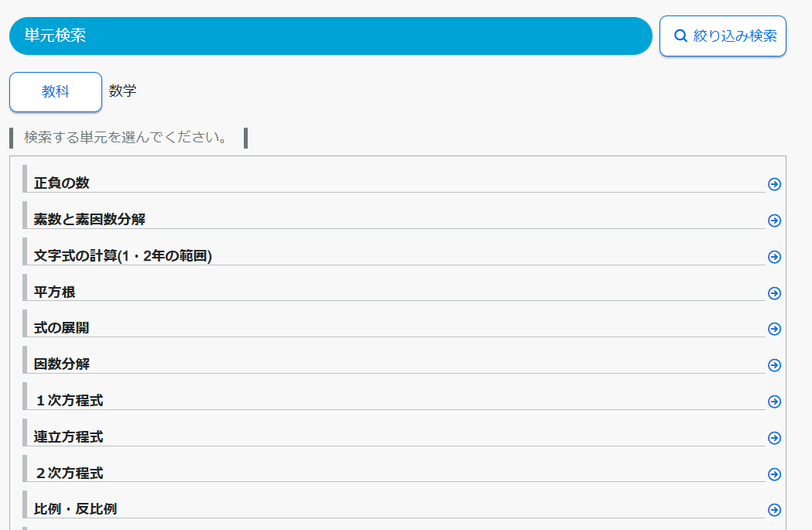Open the arrow icon beside １次方程式
The height and width of the screenshot is (530, 812).
tap(774, 402)
